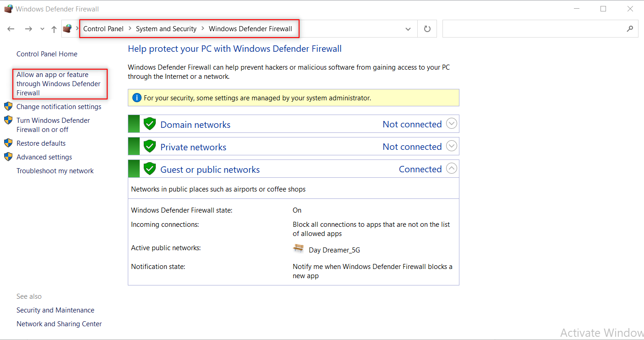Viewport: 644px width, 340px height.
Task: Click the firewall icon in address bar
Action: tap(67, 28)
